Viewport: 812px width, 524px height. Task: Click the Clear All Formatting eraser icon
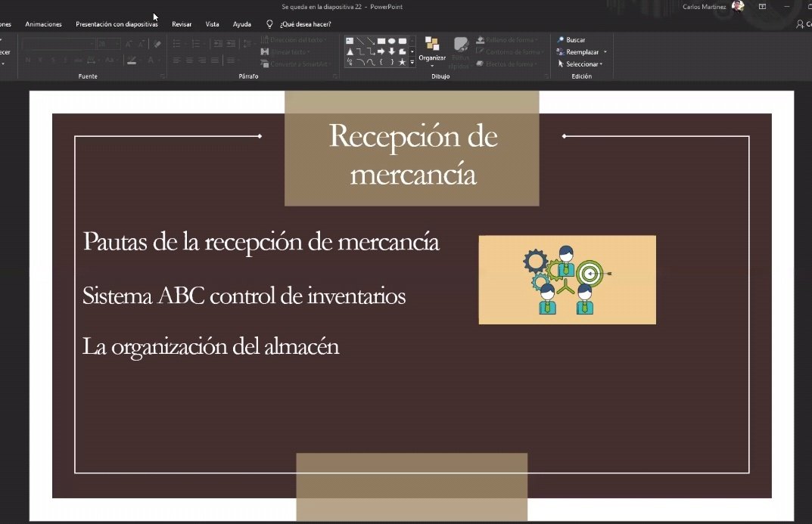pos(157,45)
